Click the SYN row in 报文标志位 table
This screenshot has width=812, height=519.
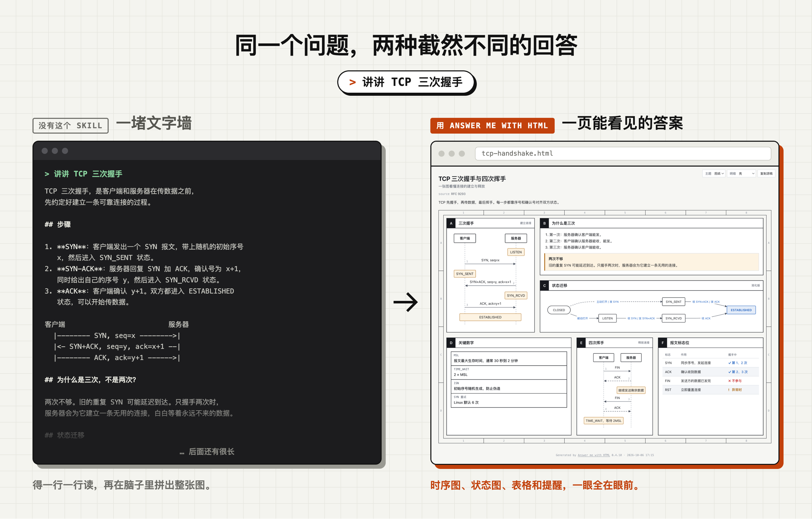710,363
